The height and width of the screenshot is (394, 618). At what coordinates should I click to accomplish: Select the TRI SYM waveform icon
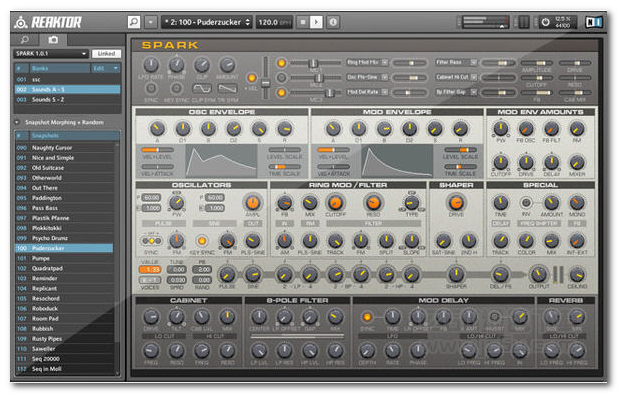(227, 88)
